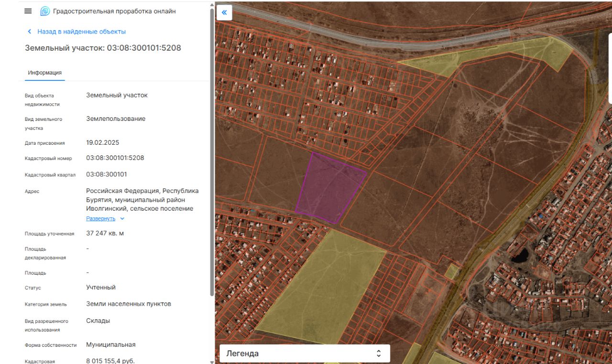Click the label 'Форма собственности'
Image resolution: width=612 pixels, height=364 pixels.
[x=51, y=345]
